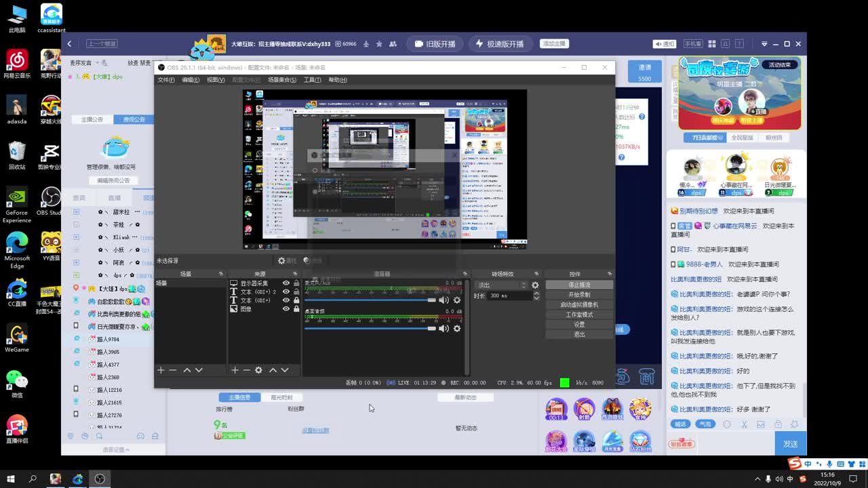Image resolution: width=868 pixels, height=488 pixels.
Task: Open the 帮助(H) menu in OBS
Action: click(338, 80)
